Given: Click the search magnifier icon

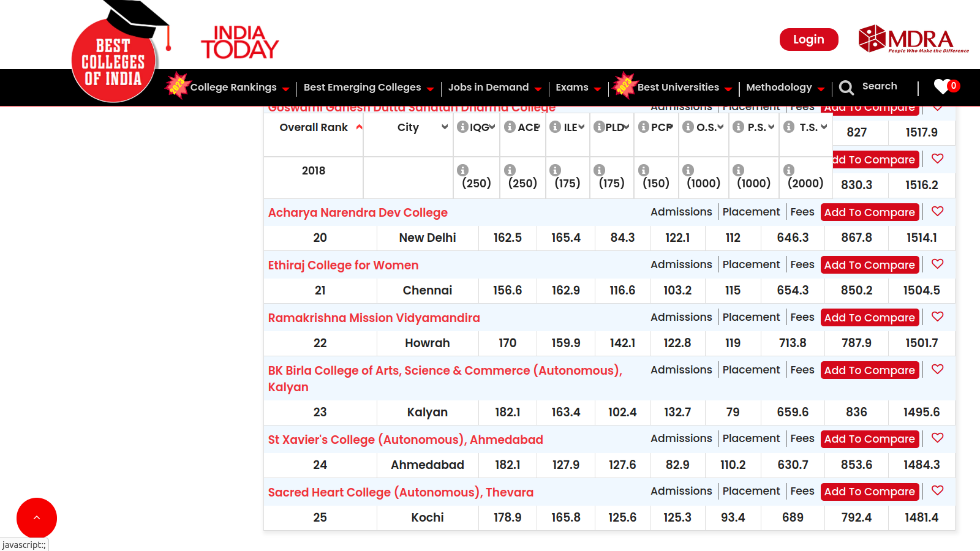Looking at the screenshot, I should (x=846, y=88).
